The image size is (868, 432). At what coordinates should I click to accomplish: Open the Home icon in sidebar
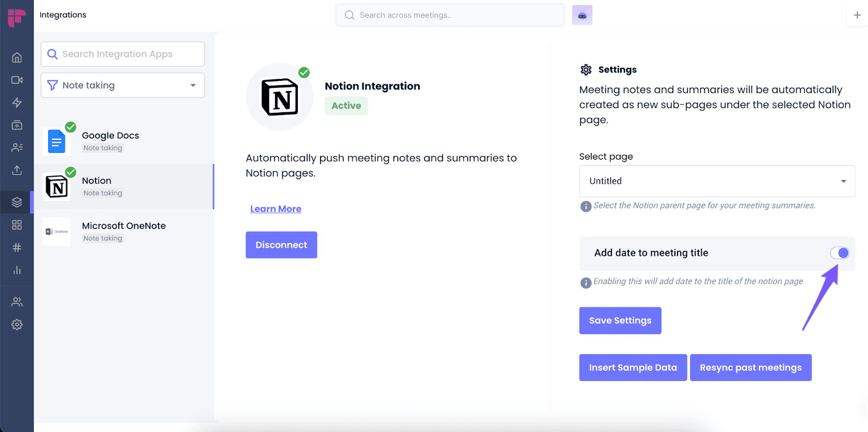(x=17, y=57)
